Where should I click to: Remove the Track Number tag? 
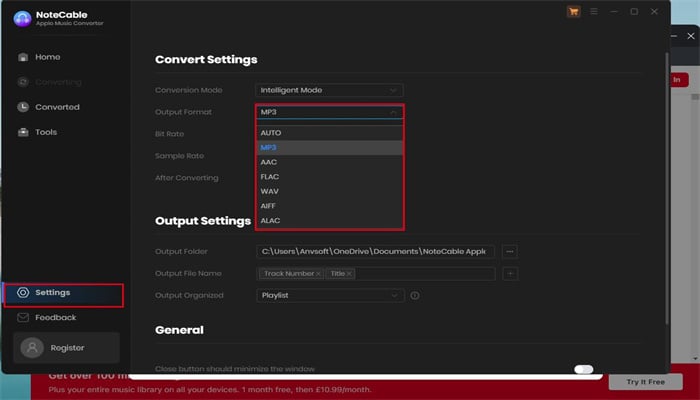tap(318, 274)
